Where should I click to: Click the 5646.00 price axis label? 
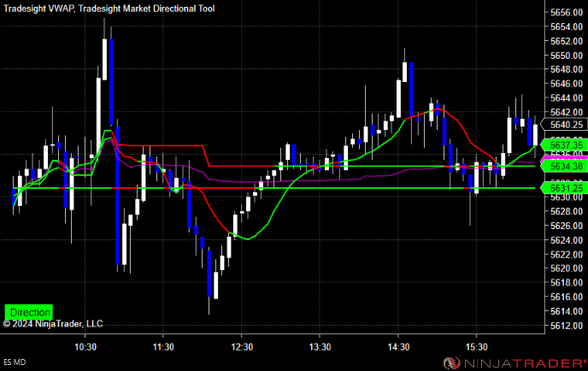click(x=567, y=84)
